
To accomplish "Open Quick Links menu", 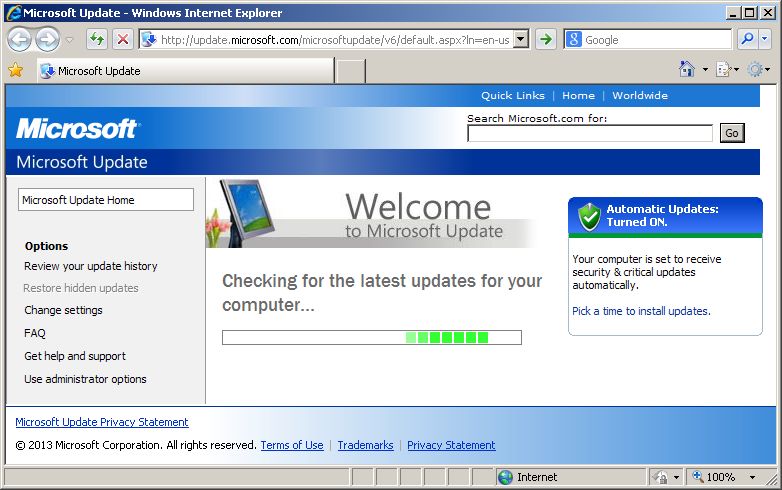I will 513,95.
